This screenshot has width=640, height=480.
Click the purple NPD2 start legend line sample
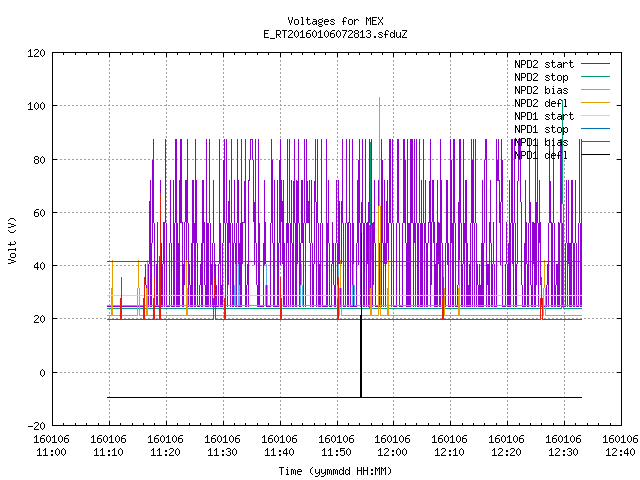pyautogui.click(x=595, y=64)
